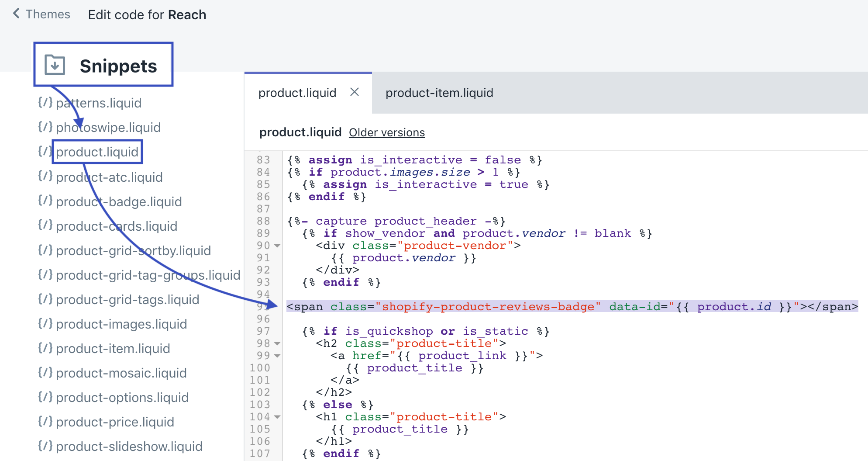Click the 'assign is_interactive = true' line
Viewport: 868px width, 461px height.
pyautogui.click(x=426, y=184)
